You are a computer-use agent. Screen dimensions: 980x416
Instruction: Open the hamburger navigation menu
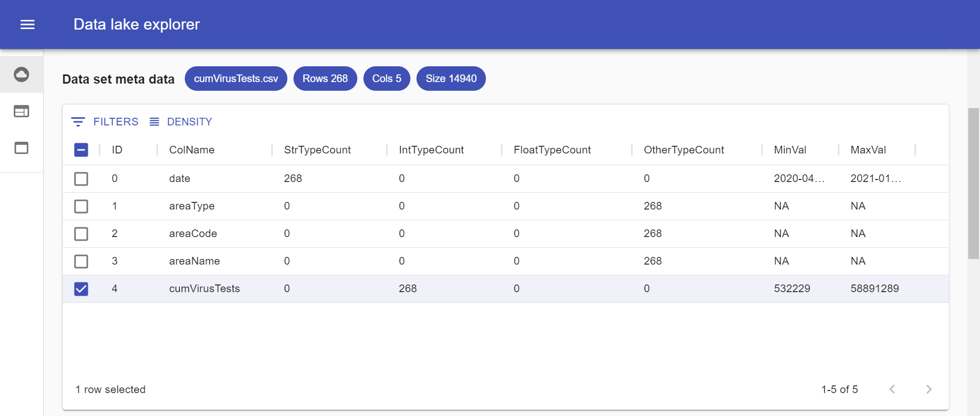click(28, 24)
